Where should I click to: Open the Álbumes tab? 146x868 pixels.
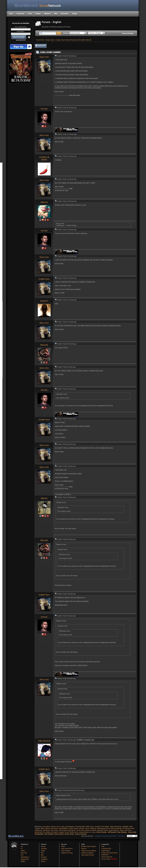(47, 14)
